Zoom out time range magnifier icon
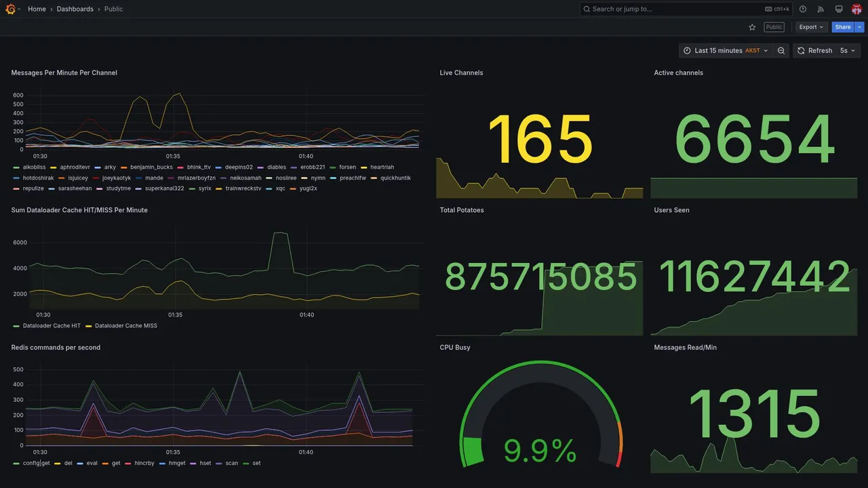Viewport: 868px width, 488px height. 781,51
